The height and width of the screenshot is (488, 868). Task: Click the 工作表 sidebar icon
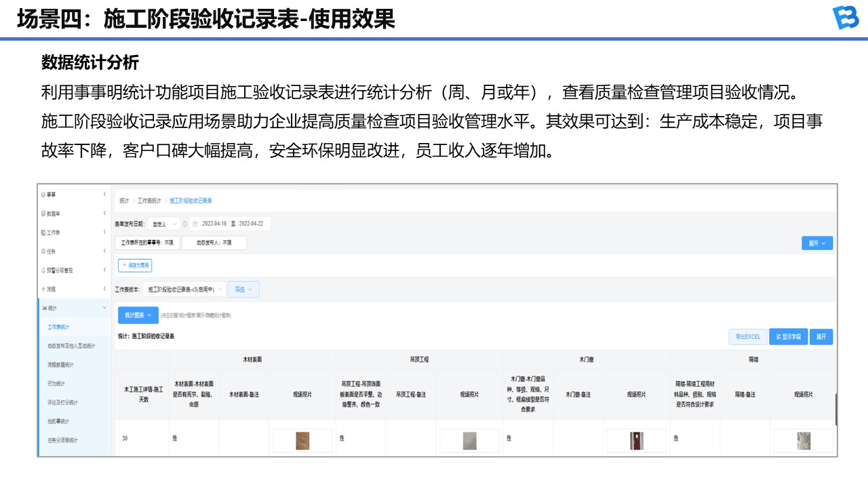point(43,232)
